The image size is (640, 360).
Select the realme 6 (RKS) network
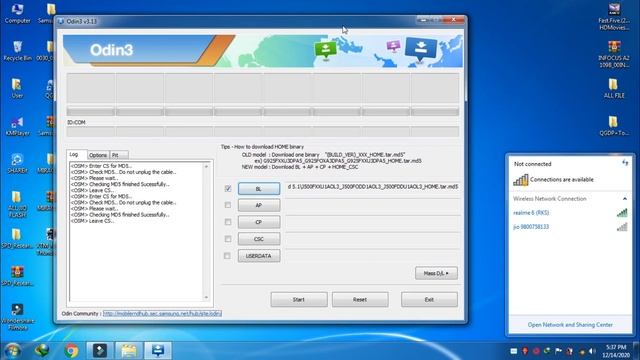[x=570, y=213]
